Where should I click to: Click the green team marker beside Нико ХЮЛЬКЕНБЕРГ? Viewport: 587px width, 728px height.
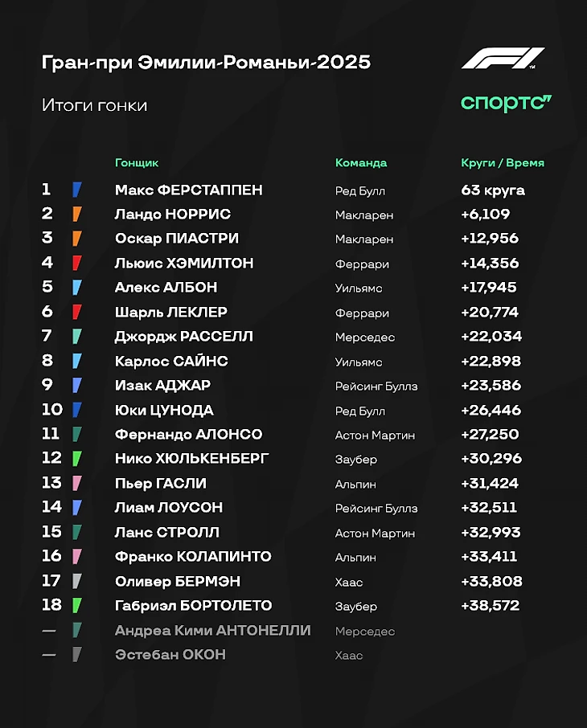[x=77, y=459]
